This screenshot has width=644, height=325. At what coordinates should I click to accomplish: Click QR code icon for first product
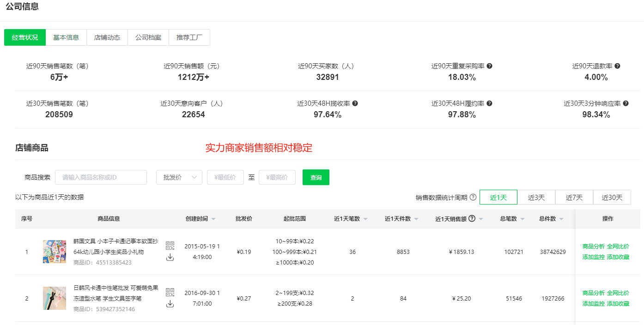170,246
